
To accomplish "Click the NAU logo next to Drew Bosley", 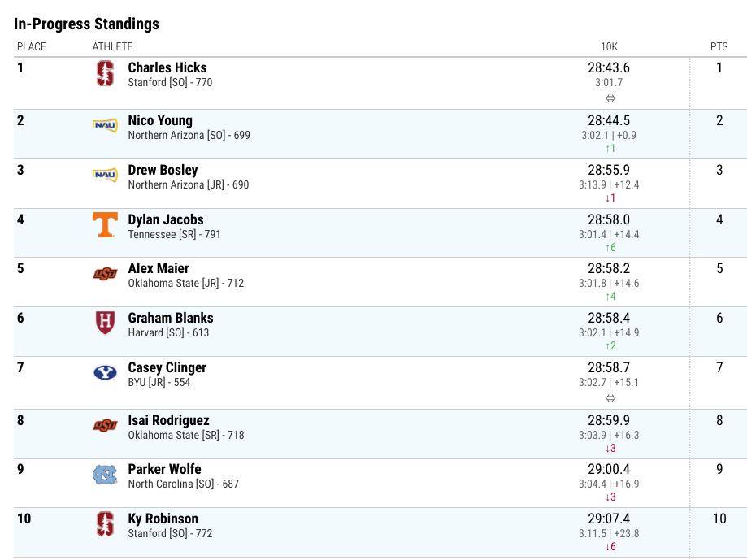I will pos(106,175).
